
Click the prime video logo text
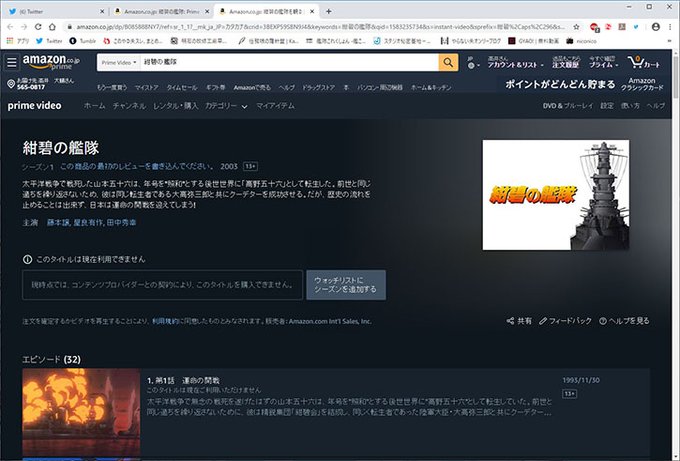pos(34,106)
